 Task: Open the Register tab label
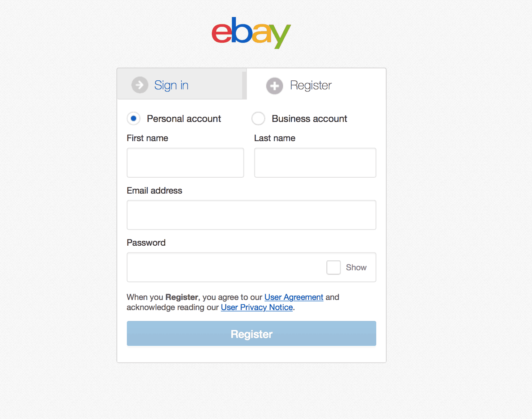coord(310,85)
